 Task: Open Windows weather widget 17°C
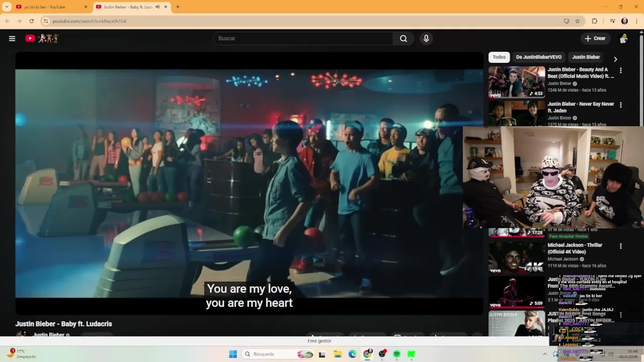[23, 354]
